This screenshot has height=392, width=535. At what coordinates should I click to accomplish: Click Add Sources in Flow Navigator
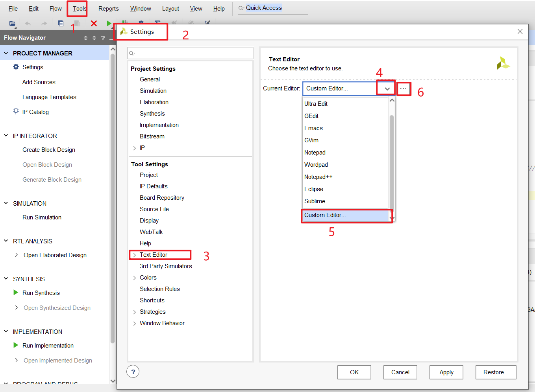[x=39, y=82]
